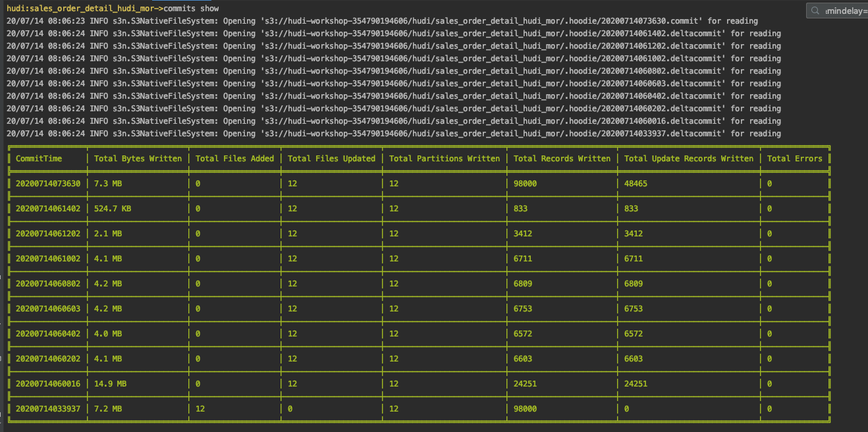Select commit time 20200714033937 in the table
Viewport: 868px width, 432px height.
tap(48, 409)
